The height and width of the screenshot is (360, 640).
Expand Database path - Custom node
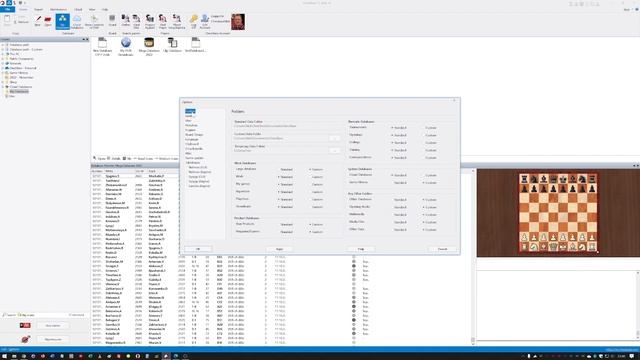tap(2, 49)
